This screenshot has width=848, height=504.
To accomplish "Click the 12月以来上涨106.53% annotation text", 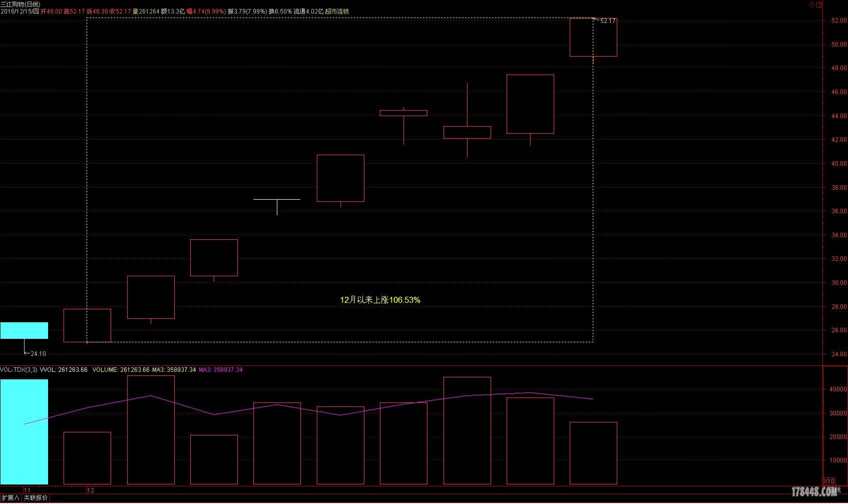I will coord(380,300).
